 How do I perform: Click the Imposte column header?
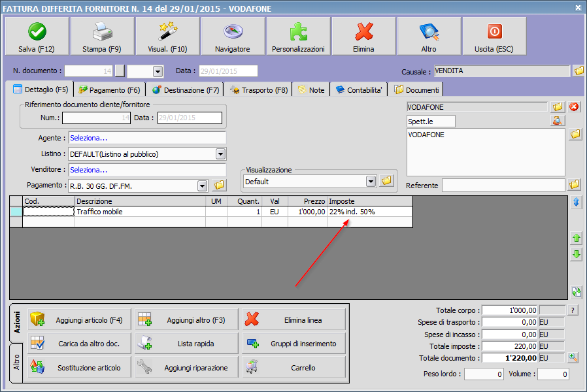click(x=370, y=201)
